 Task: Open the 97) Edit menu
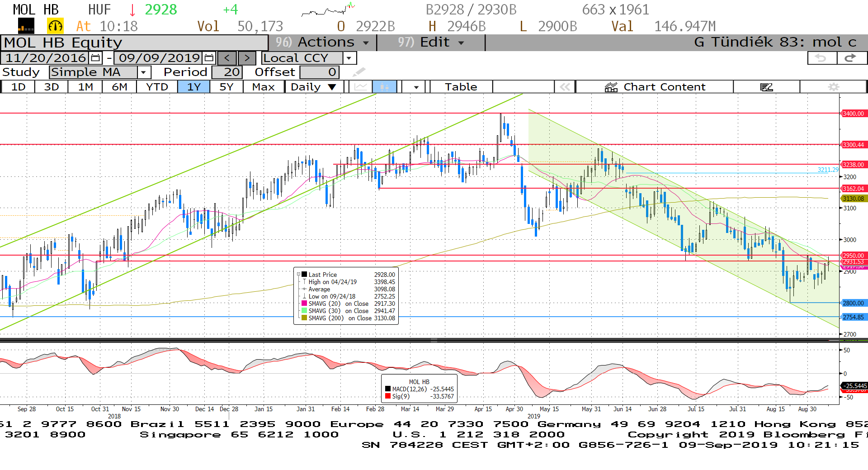[431, 43]
